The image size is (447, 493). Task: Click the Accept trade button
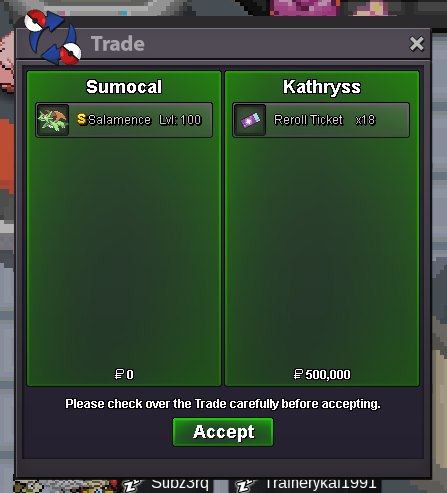coord(223,432)
